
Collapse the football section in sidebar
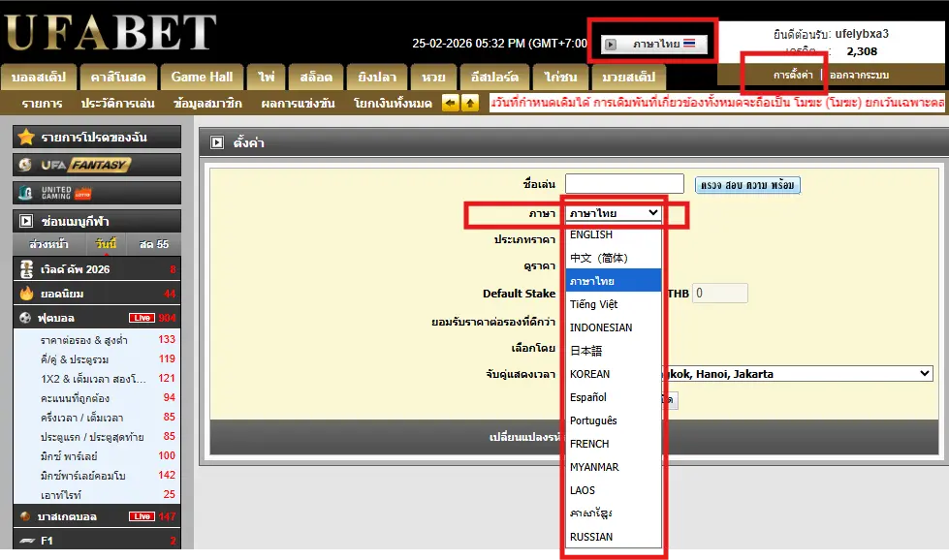click(26, 318)
